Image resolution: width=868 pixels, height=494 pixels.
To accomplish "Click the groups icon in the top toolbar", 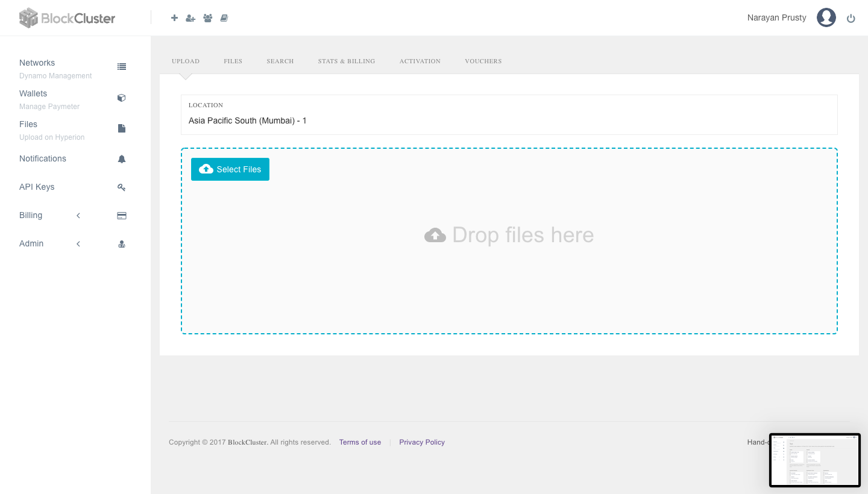I will tap(207, 17).
